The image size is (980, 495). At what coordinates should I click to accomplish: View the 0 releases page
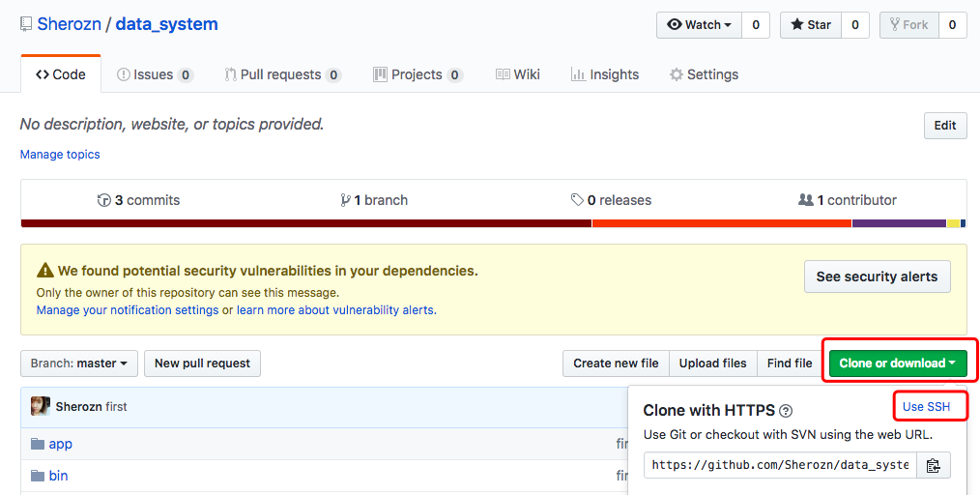(611, 200)
